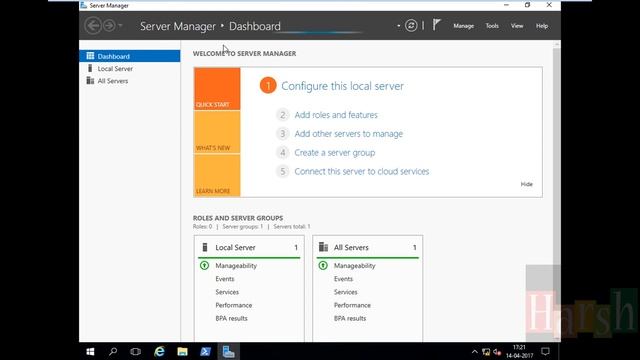Open the navigation history dropdown arrow

pyautogui.click(x=120, y=26)
